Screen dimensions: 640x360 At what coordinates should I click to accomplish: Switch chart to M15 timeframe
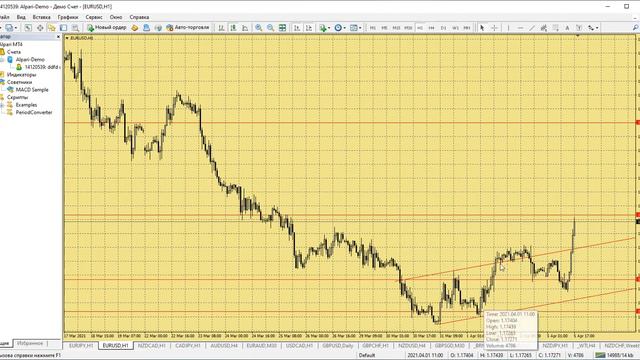click(396, 28)
